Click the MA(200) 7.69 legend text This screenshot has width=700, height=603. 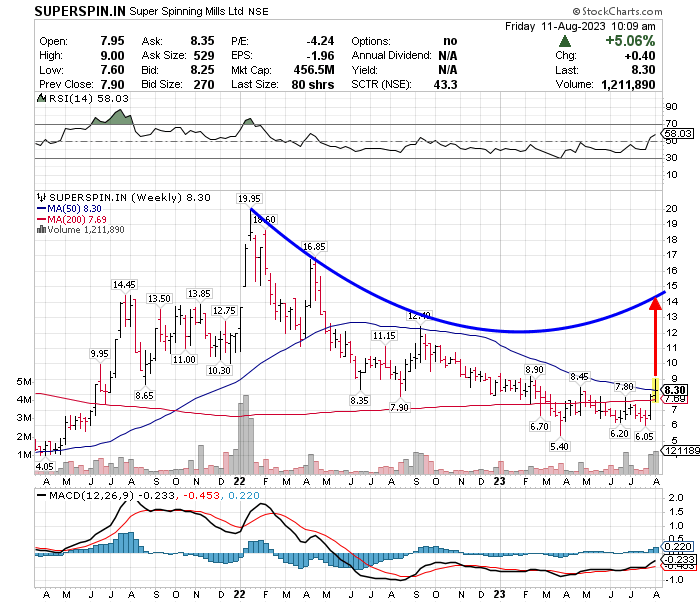[77, 219]
